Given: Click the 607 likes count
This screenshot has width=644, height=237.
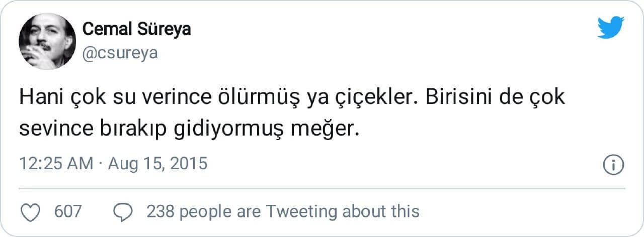Looking at the screenshot, I should coord(67,211).
